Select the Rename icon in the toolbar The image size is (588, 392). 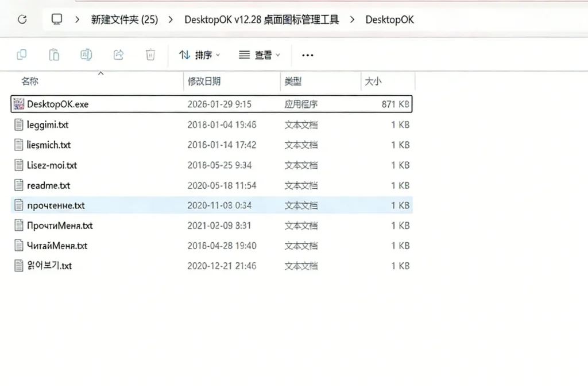coord(86,55)
